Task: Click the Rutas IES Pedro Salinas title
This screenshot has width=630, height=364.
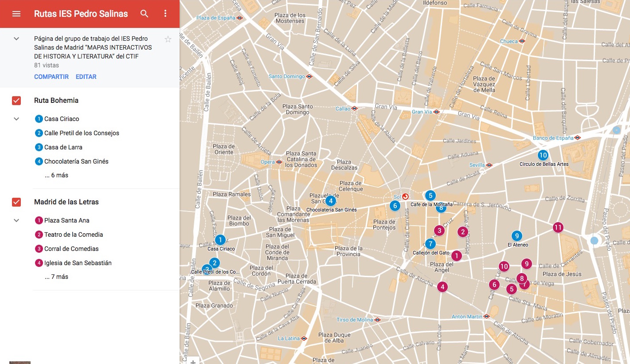Action: [x=81, y=14]
